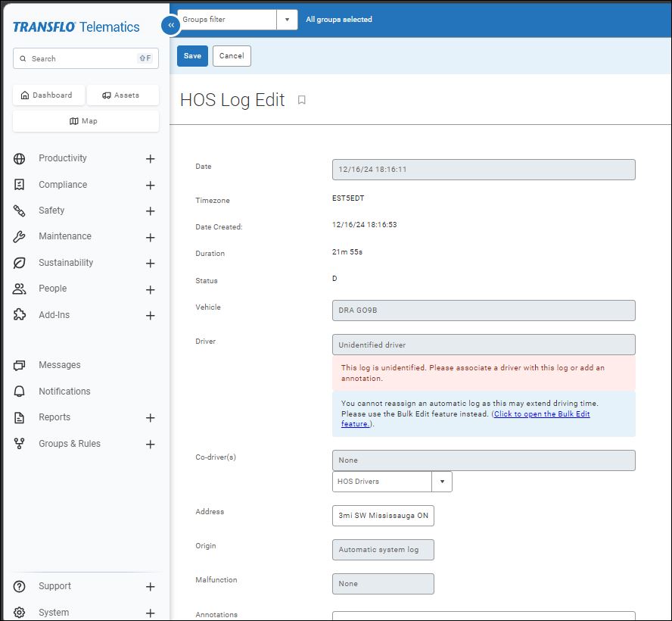Click the Sustainability leaf icon
The image size is (672, 621).
(20, 263)
